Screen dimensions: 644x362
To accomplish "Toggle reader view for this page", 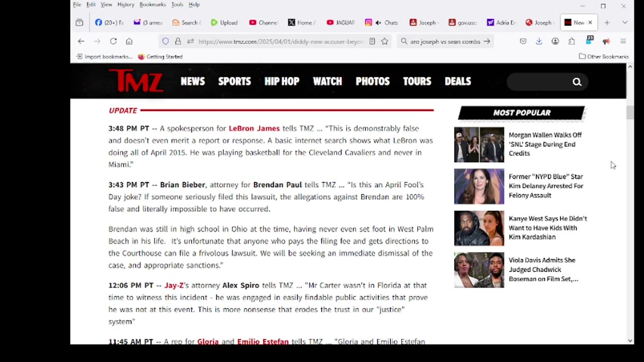I will click(x=372, y=41).
